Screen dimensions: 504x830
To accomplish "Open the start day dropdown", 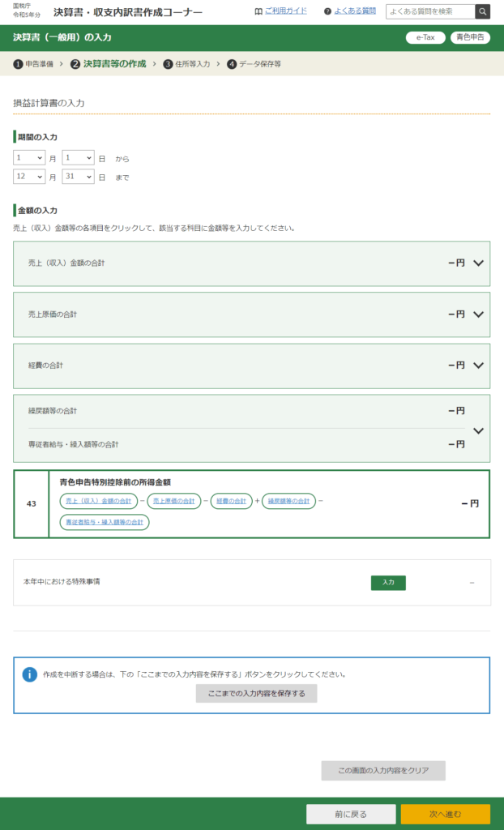I will [x=78, y=158].
